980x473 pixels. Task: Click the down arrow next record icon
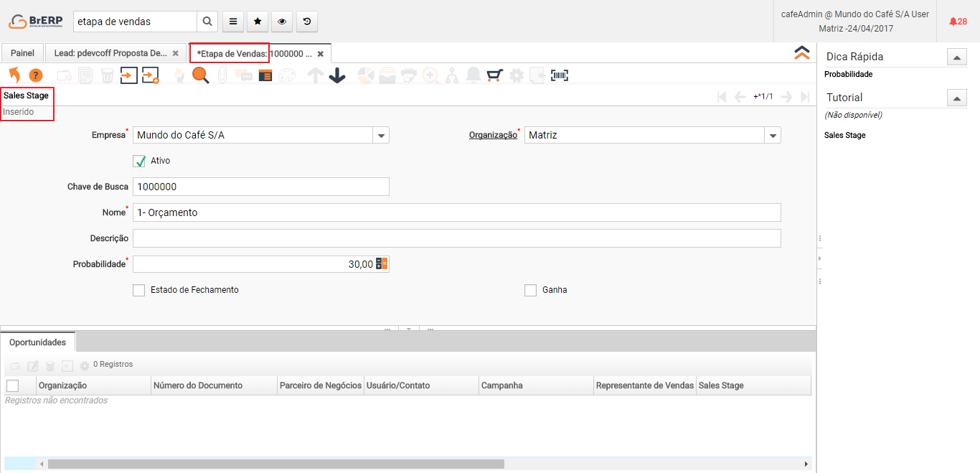[337, 75]
